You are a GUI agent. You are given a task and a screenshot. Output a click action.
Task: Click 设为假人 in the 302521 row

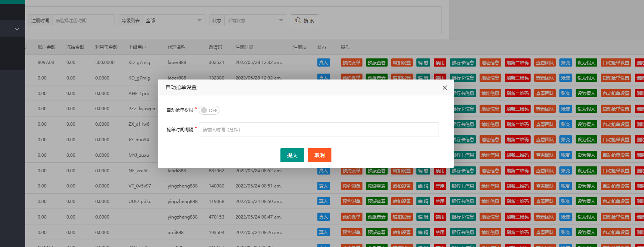[x=586, y=62]
